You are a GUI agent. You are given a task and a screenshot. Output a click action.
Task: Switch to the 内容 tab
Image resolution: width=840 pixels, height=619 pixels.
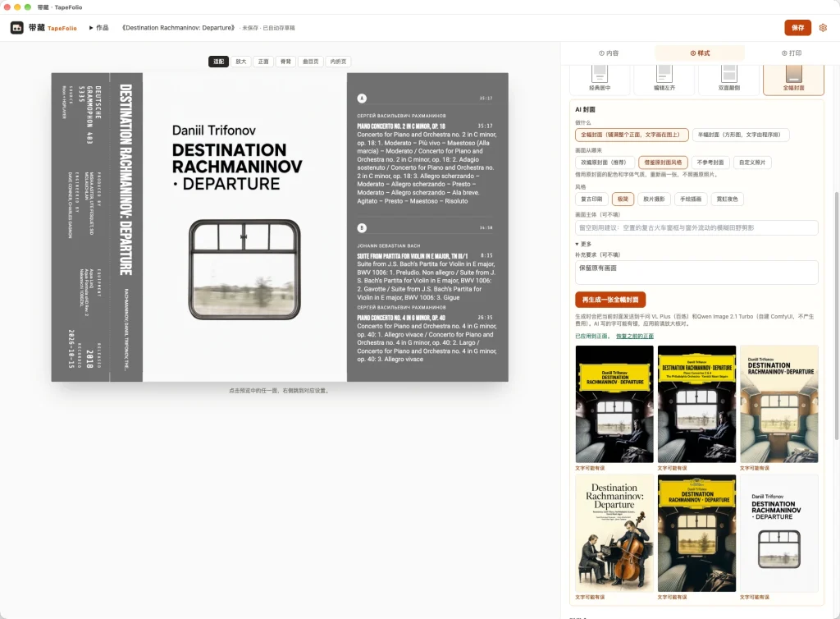pos(609,53)
